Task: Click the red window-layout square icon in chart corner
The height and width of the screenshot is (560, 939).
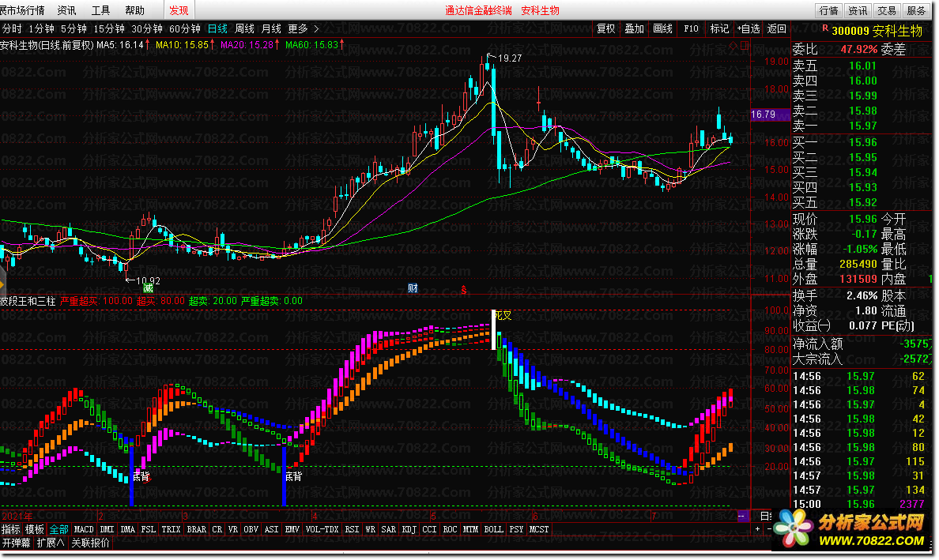Action: tap(745, 46)
